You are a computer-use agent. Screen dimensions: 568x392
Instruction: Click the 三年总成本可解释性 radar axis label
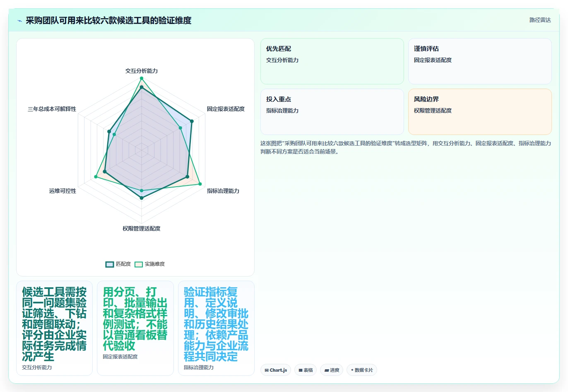click(x=52, y=109)
